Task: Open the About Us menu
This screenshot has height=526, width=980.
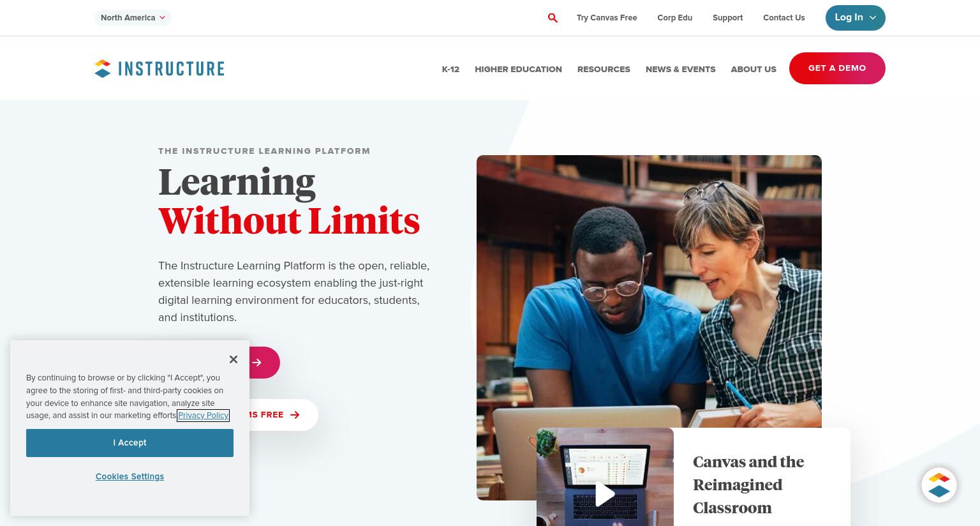Action: click(x=754, y=69)
